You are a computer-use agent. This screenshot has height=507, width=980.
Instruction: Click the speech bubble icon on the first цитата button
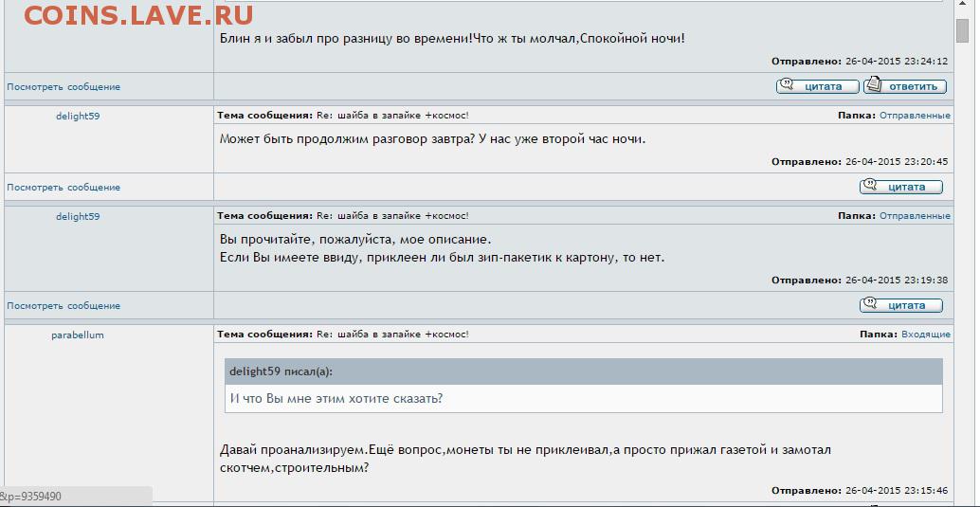pos(787,85)
